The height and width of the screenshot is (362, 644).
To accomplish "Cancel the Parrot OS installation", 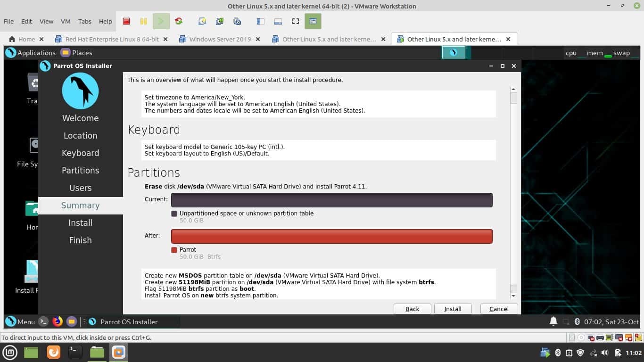I will [x=499, y=309].
